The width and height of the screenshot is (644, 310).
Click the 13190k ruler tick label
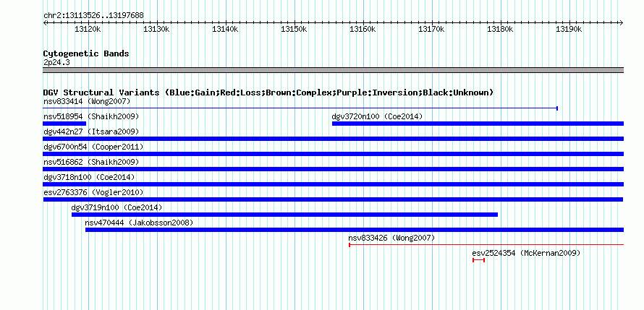pyautogui.click(x=569, y=30)
